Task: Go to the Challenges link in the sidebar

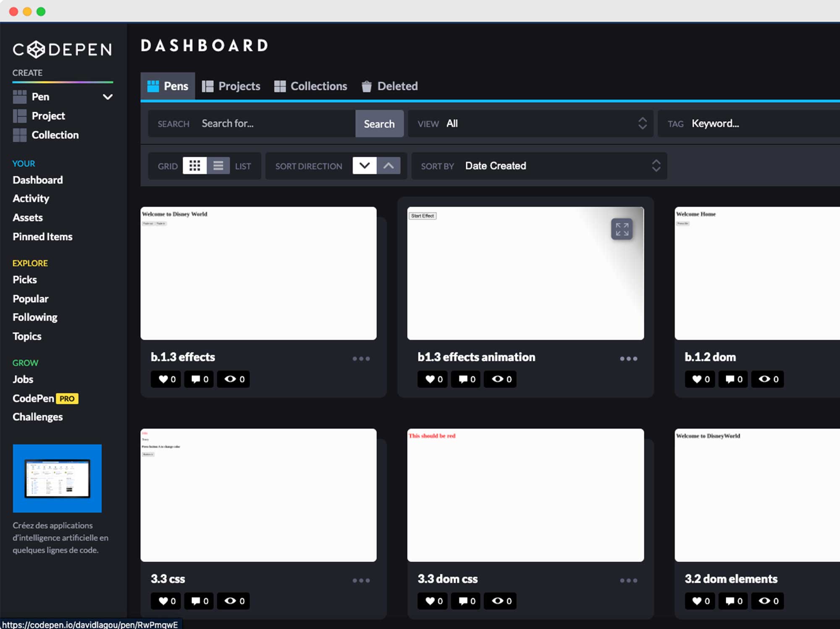Action: tap(38, 417)
